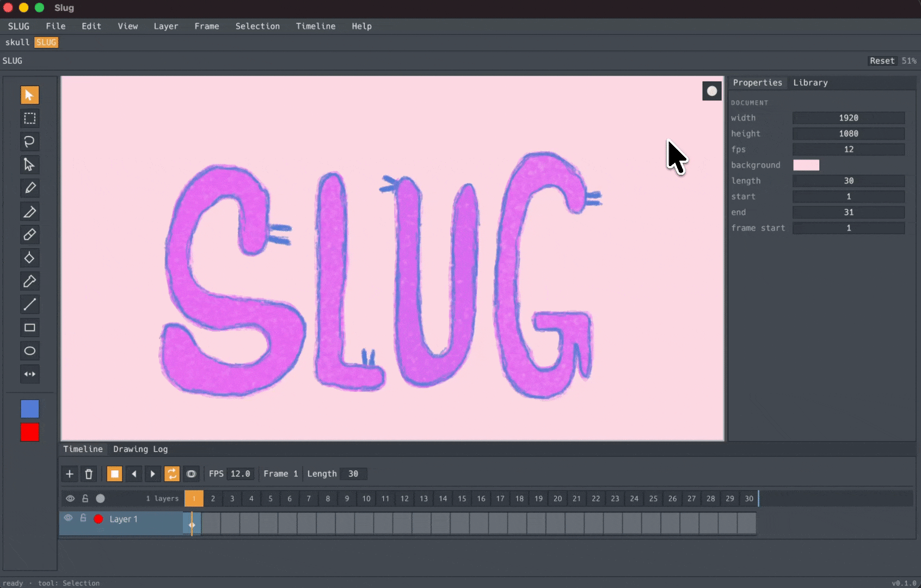The height and width of the screenshot is (588, 921).
Task: Open the File menu
Action: [56, 26]
